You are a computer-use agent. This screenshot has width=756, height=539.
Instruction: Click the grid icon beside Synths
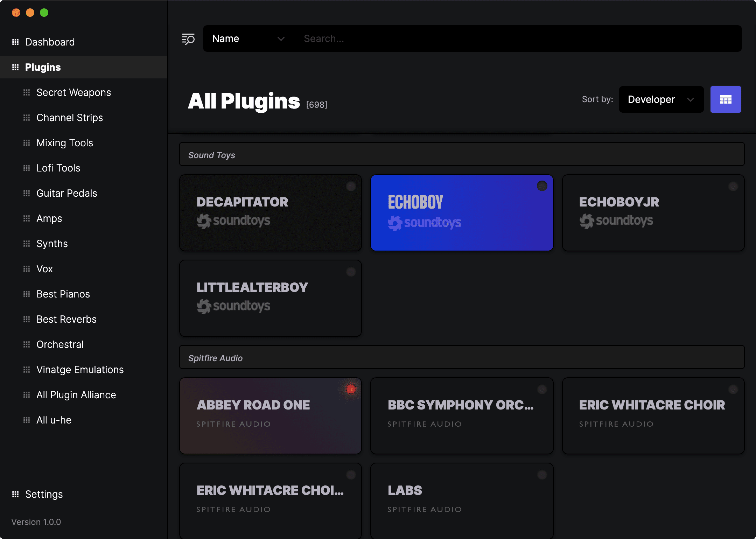pyautogui.click(x=27, y=244)
